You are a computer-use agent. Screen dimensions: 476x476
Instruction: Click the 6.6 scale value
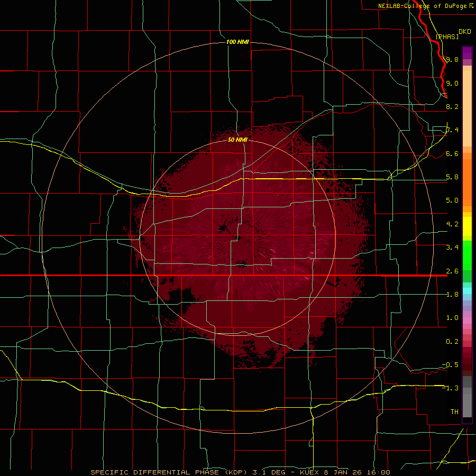452,154
